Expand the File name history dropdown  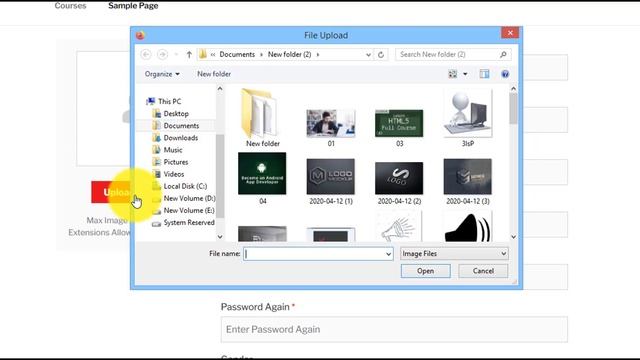388,254
